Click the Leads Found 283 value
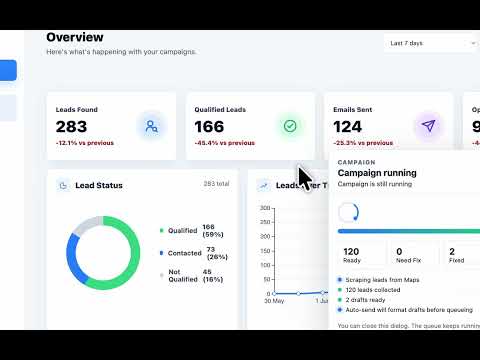Viewport: 480px width, 360px height. tap(71, 127)
